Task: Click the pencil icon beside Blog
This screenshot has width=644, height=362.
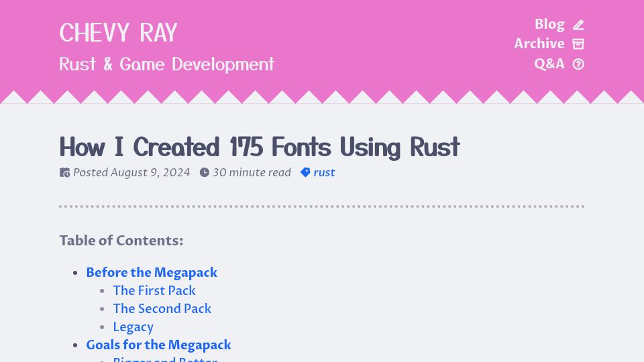Action: coord(578,25)
